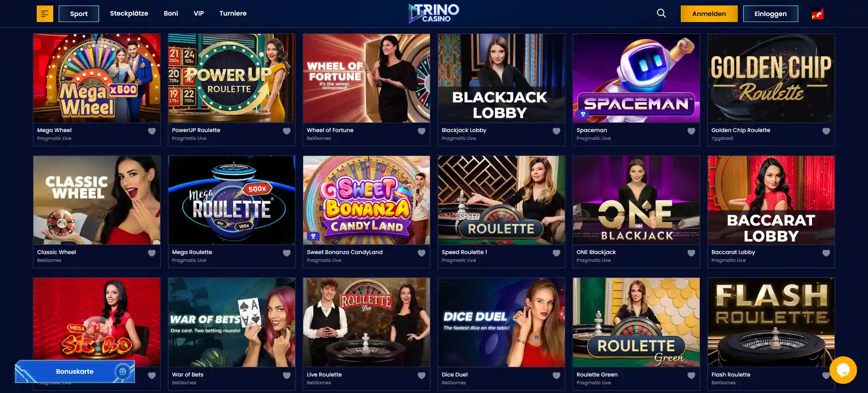Launch the ONE Blackjack game tile
Image resolution: width=868 pixels, height=393 pixels.
636,200
